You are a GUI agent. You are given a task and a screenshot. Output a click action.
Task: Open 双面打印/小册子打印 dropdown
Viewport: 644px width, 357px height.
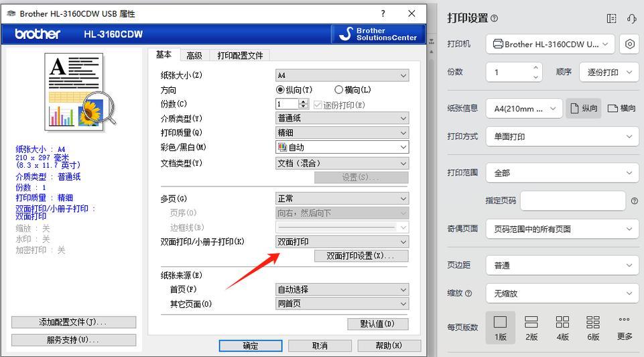[x=342, y=242]
